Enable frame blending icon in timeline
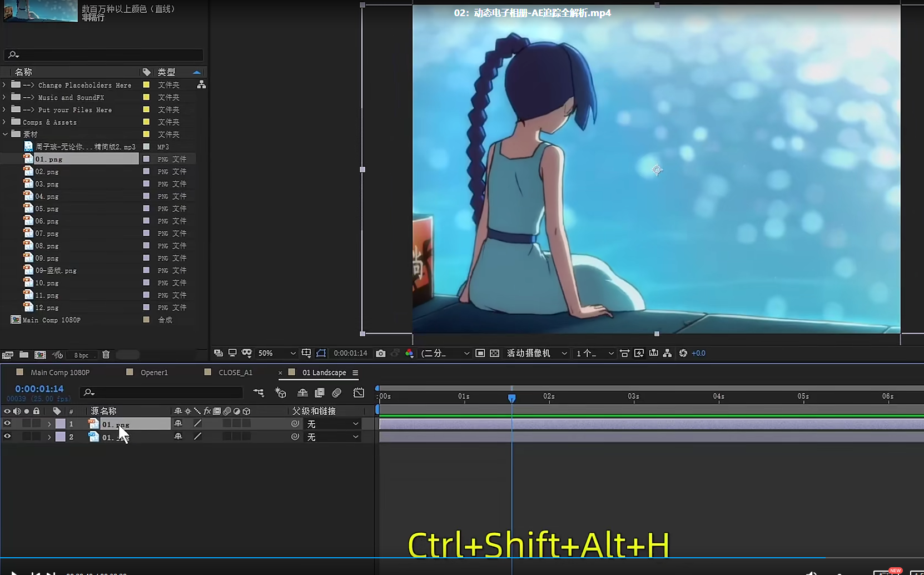The height and width of the screenshot is (575, 924). click(320, 393)
